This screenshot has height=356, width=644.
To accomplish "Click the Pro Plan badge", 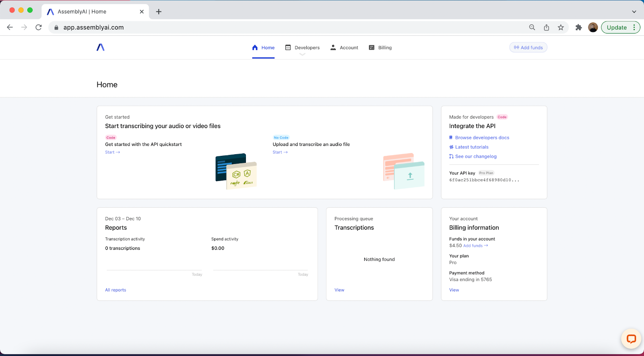I will pos(486,173).
